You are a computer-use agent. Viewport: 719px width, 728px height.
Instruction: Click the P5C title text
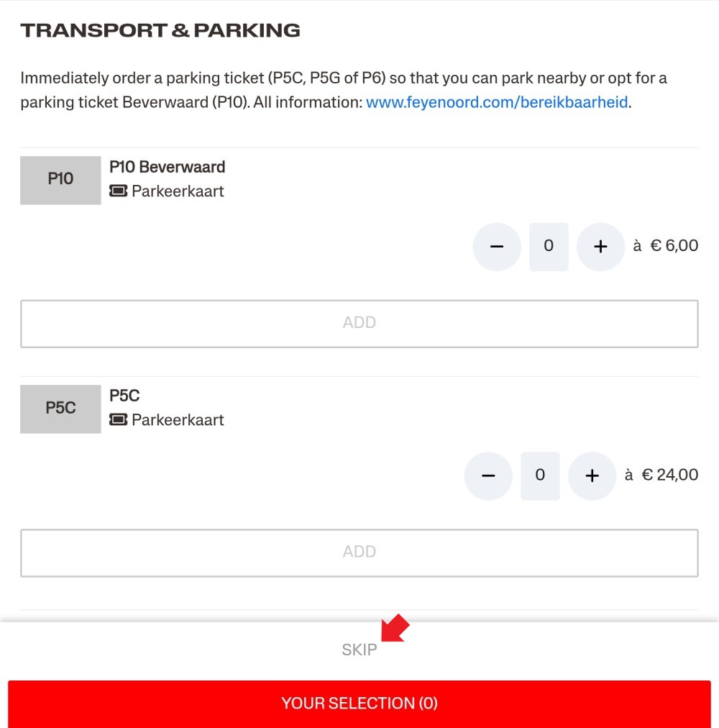click(124, 396)
